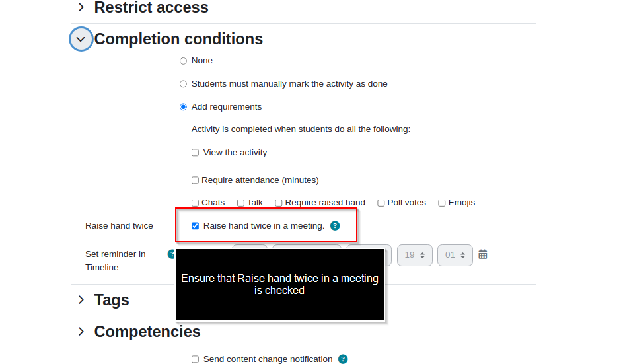Collapse the Completion conditions section

pos(81,39)
